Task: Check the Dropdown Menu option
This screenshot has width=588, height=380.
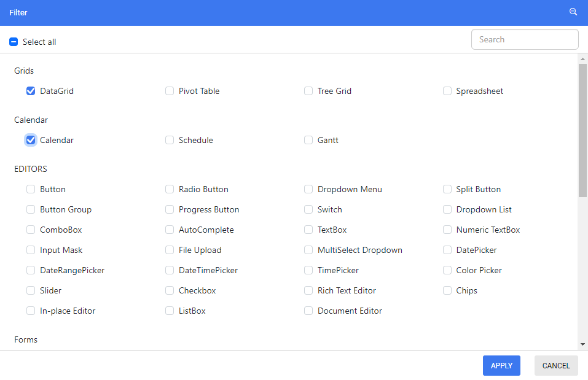Action: pos(308,189)
